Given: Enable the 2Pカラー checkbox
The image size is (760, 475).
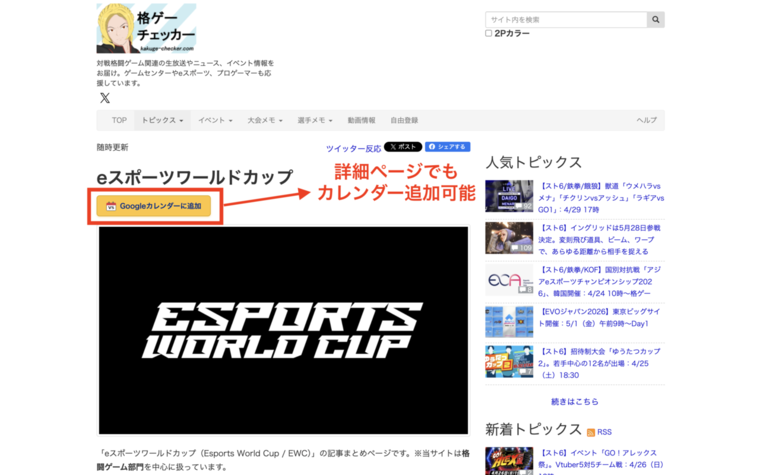Looking at the screenshot, I should [x=489, y=33].
